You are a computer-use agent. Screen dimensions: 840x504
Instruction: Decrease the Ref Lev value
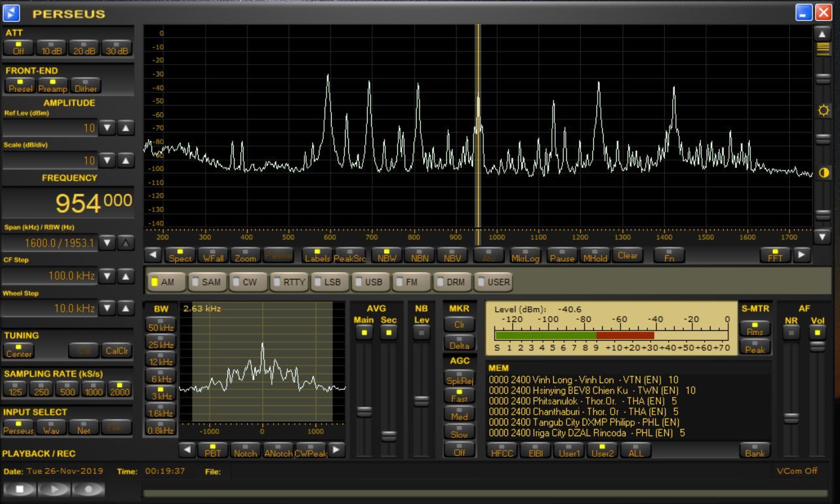coord(108,128)
